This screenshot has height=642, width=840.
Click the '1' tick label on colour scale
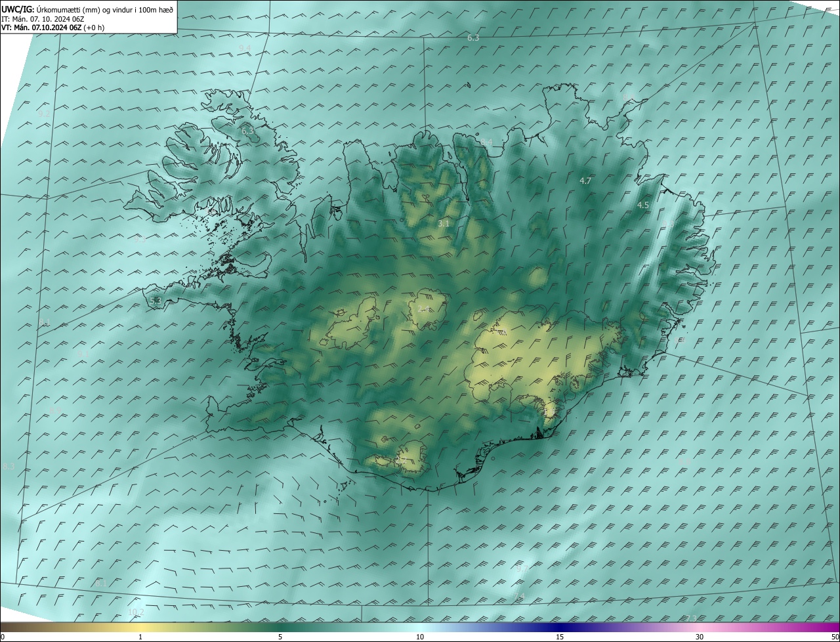pos(140,637)
